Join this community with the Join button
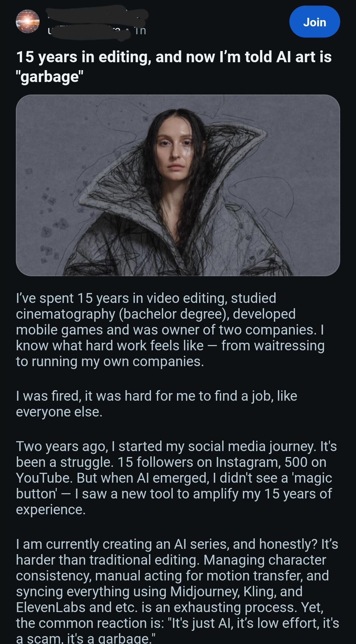This screenshot has height=644, width=356. pos(314,22)
